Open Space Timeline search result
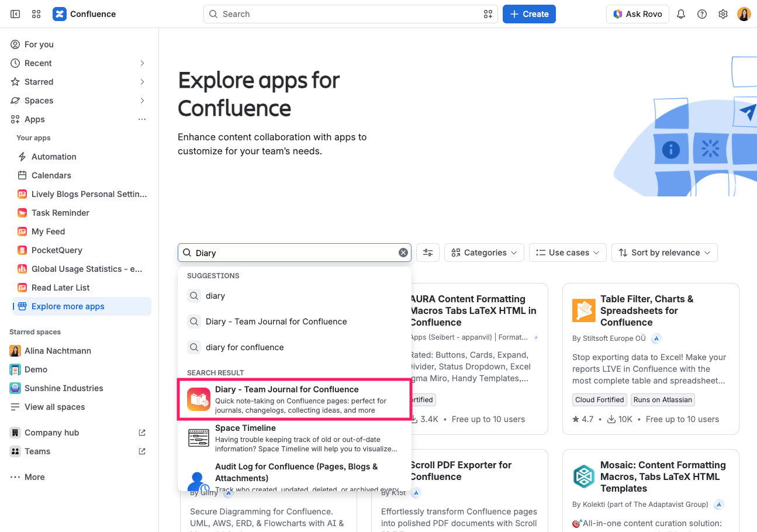 (295, 438)
